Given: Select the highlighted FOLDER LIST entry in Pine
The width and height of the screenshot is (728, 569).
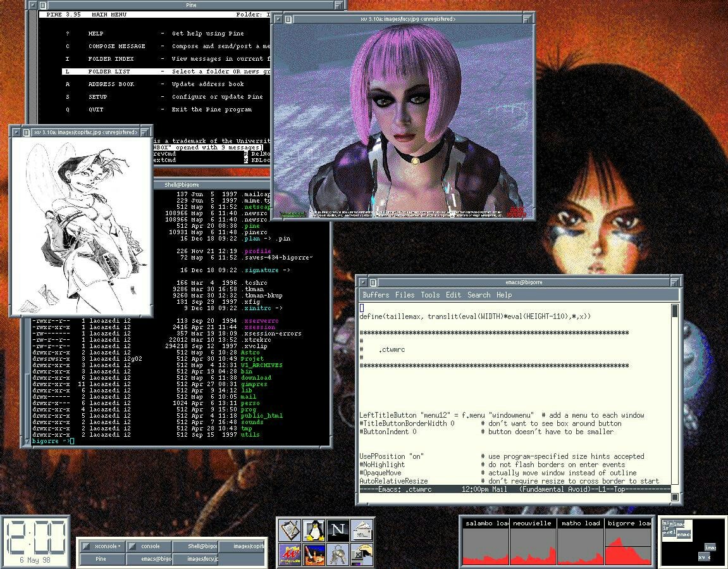Looking at the screenshot, I should click(166, 72).
